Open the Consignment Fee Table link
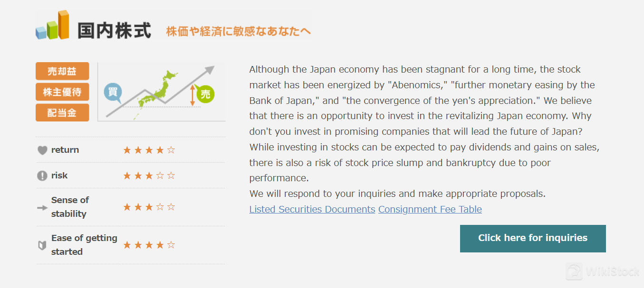This screenshot has height=288, width=644. coord(430,209)
